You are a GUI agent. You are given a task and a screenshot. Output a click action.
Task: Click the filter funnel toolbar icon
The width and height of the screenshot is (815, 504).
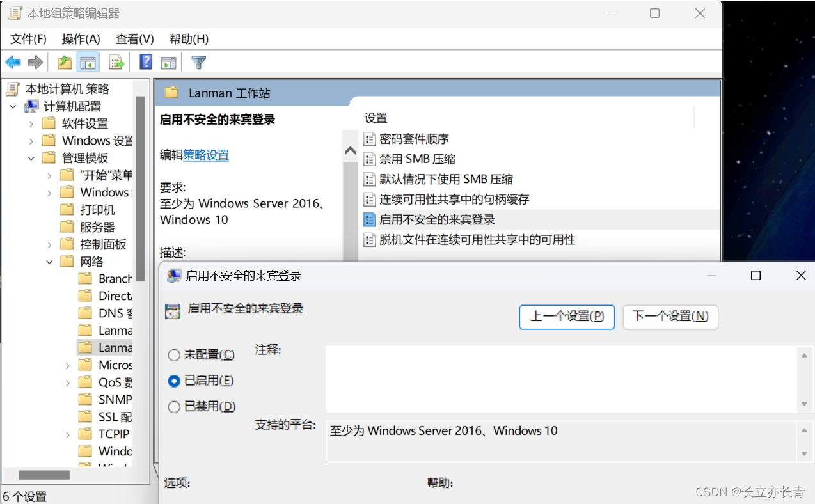(199, 62)
